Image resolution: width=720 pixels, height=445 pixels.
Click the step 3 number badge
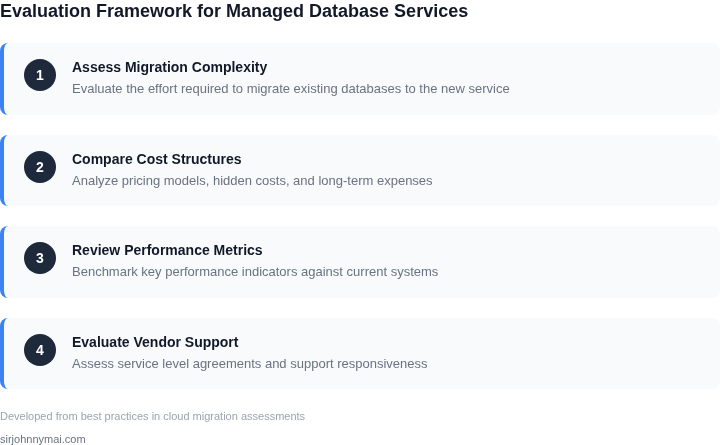point(40,258)
